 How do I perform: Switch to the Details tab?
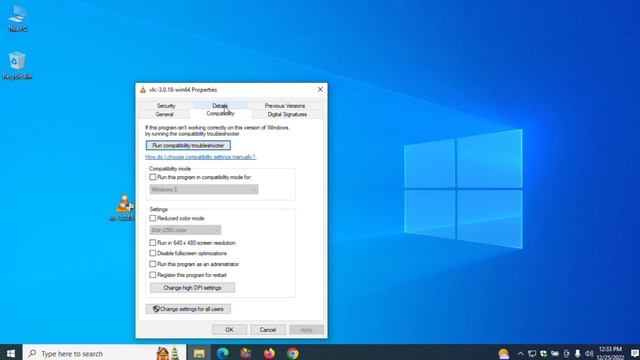point(220,106)
